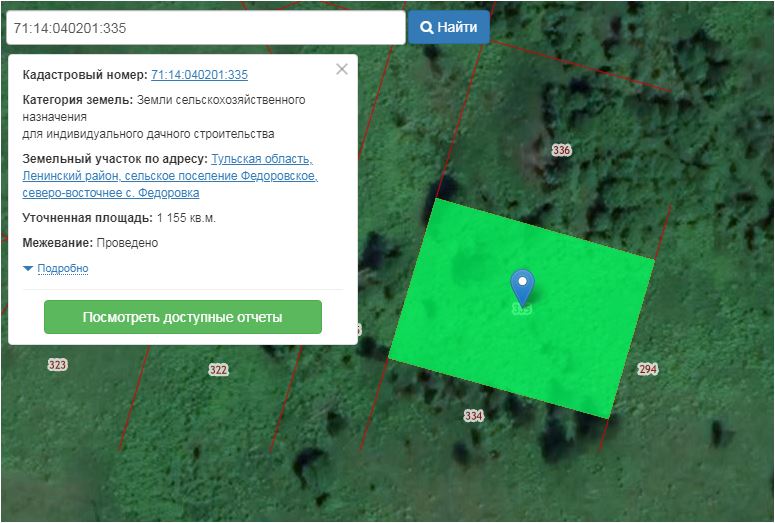Click the green highlighted land parcel

560,340
